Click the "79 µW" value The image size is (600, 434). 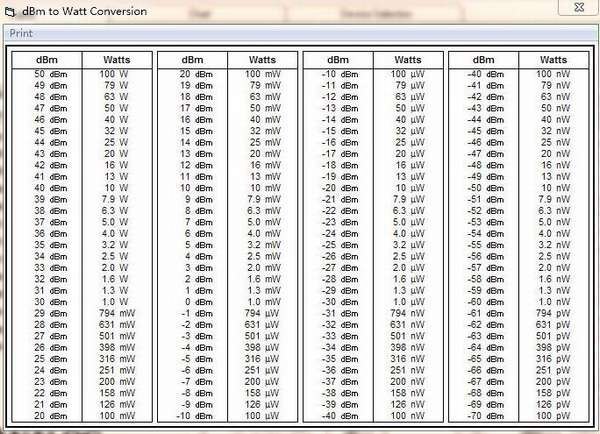(x=410, y=85)
